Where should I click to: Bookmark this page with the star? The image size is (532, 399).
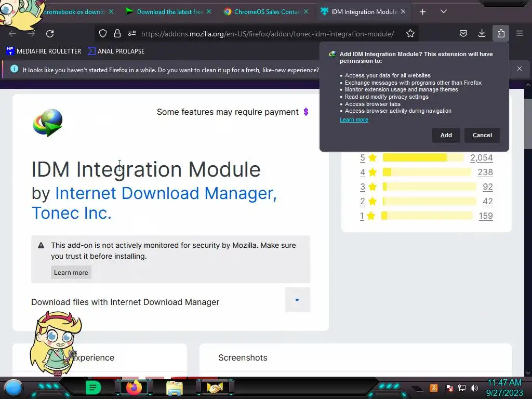[410, 33]
